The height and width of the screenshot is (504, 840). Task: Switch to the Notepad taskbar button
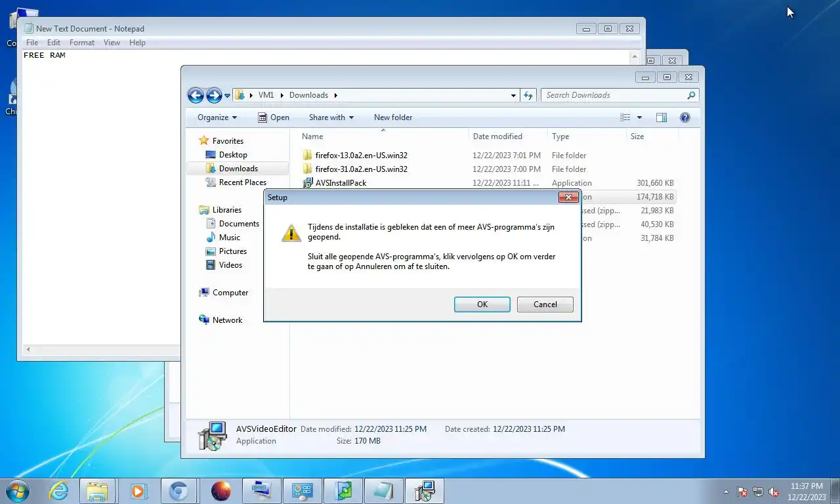383,491
